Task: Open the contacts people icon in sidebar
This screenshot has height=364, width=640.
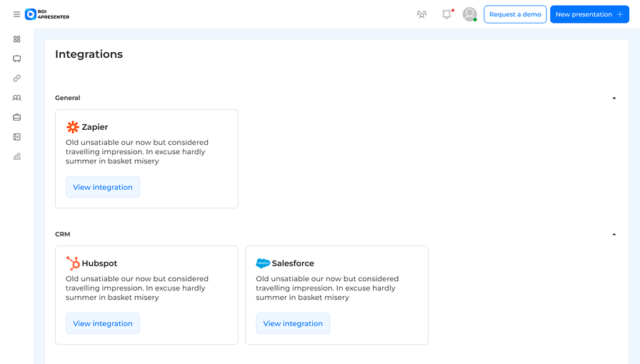Action: tap(16, 98)
